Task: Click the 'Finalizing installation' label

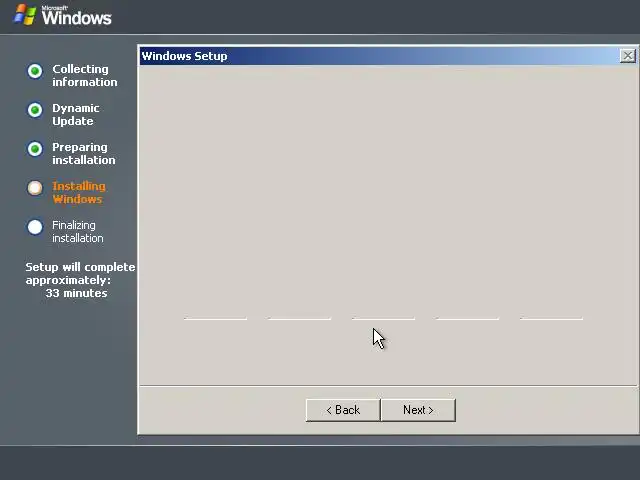Action: [x=78, y=231]
